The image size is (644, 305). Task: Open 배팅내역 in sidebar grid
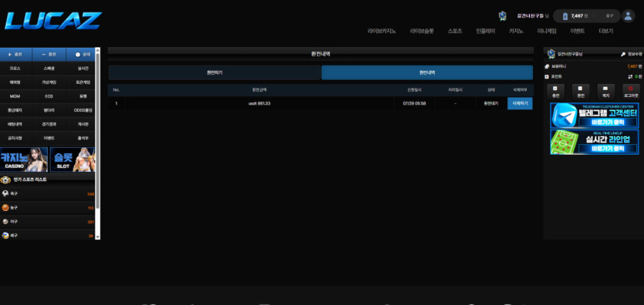tap(15, 124)
